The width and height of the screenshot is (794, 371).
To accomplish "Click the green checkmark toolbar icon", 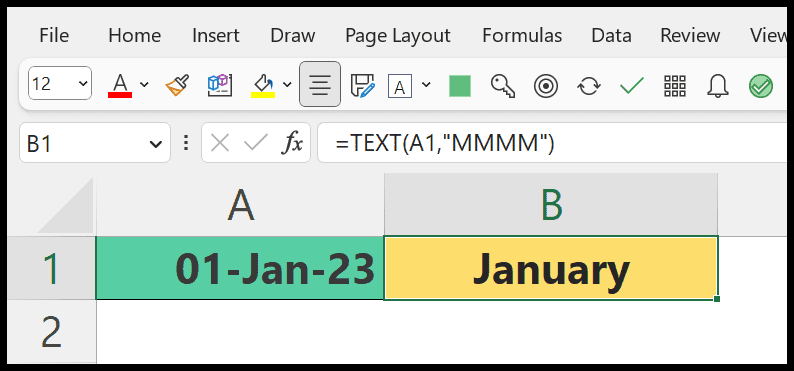I will pyautogui.click(x=631, y=86).
